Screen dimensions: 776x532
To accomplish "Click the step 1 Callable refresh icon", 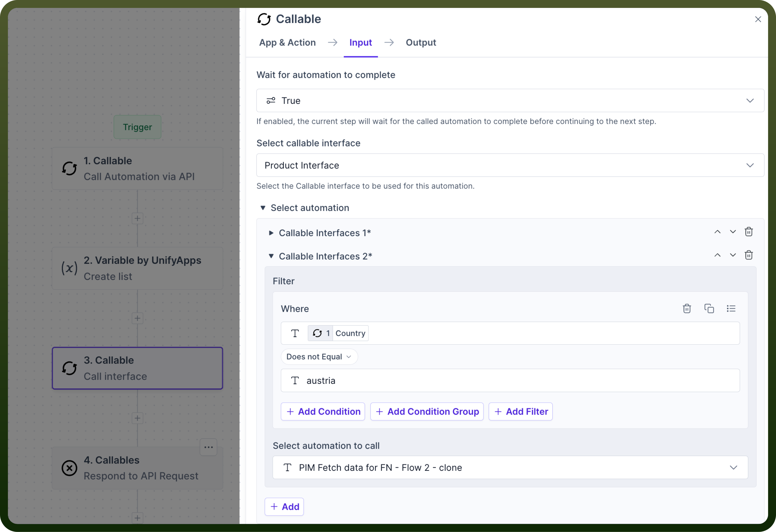I will pos(69,169).
